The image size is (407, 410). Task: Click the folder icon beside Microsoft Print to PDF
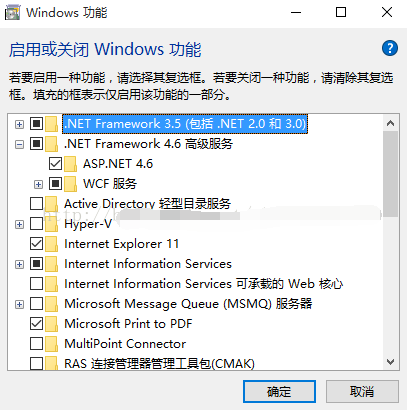click(51, 324)
